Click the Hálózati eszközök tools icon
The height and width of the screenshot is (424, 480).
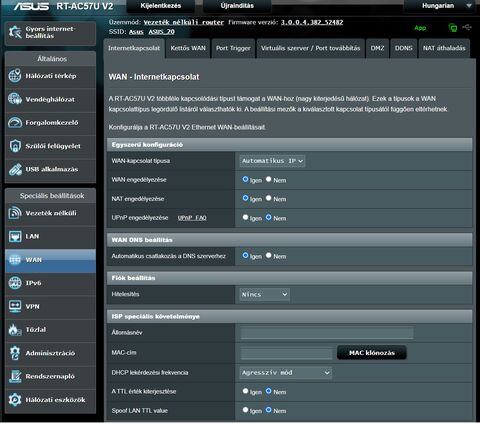(15, 400)
